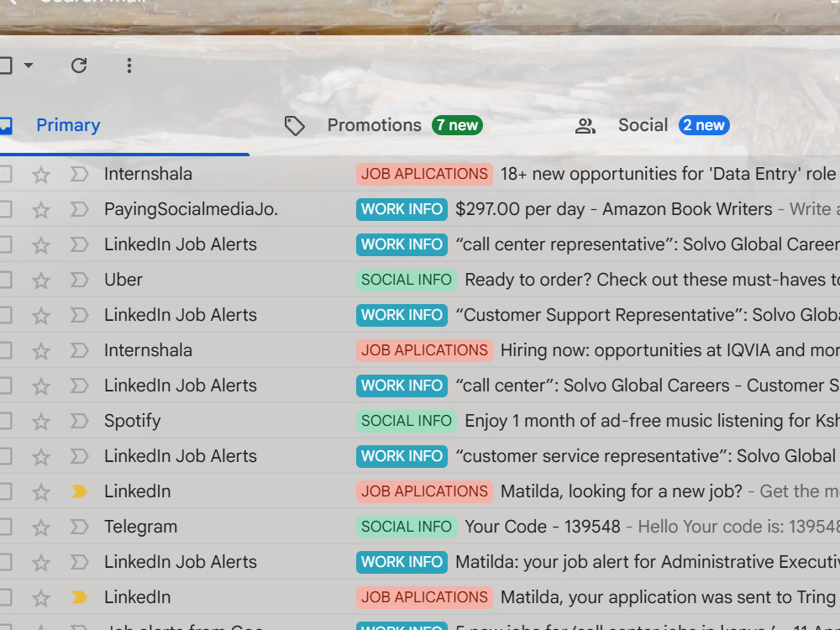Viewport: 840px width, 630px height.
Task: Unmark importance on LinkedIn Tring application email
Action: (x=79, y=597)
